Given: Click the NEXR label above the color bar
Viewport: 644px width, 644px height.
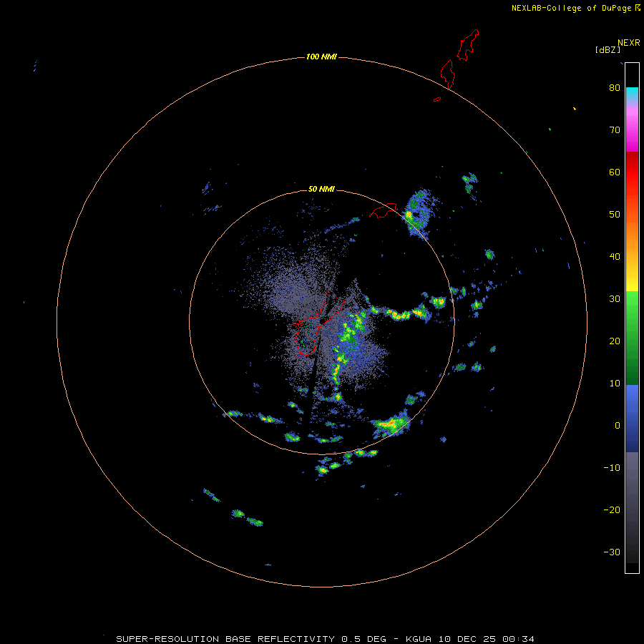Looking at the screenshot, I should tap(629, 43).
